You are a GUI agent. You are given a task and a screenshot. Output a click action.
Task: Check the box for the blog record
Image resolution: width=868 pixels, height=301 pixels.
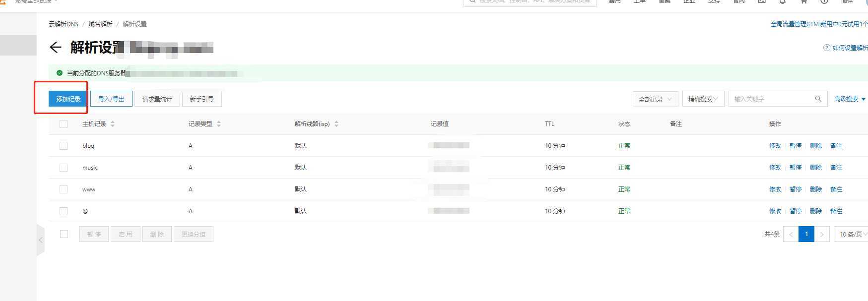64,146
